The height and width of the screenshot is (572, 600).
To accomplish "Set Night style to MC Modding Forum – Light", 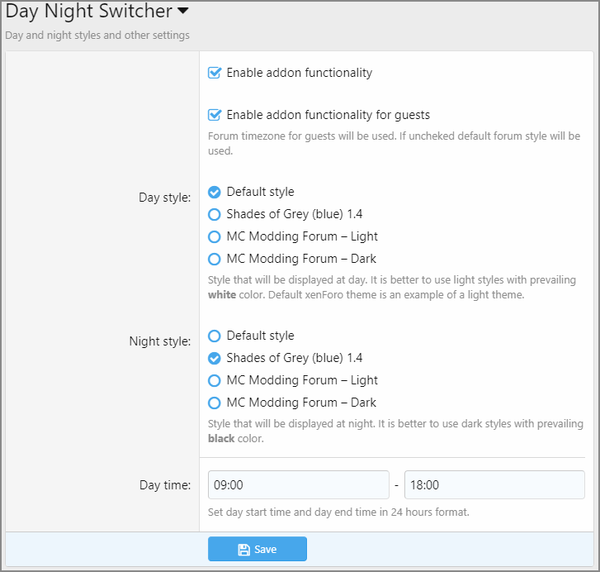I will pos(214,381).
